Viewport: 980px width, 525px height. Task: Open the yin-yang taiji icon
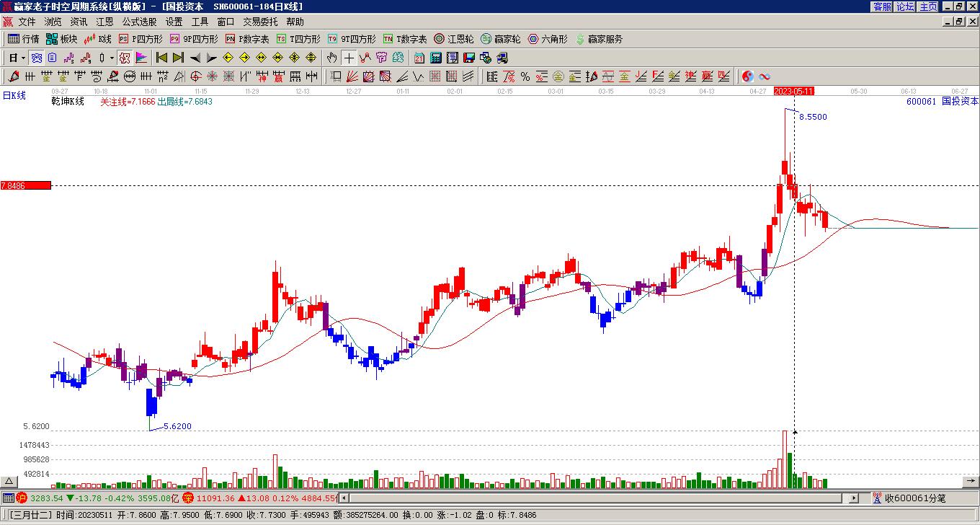[x=748, y=76]
